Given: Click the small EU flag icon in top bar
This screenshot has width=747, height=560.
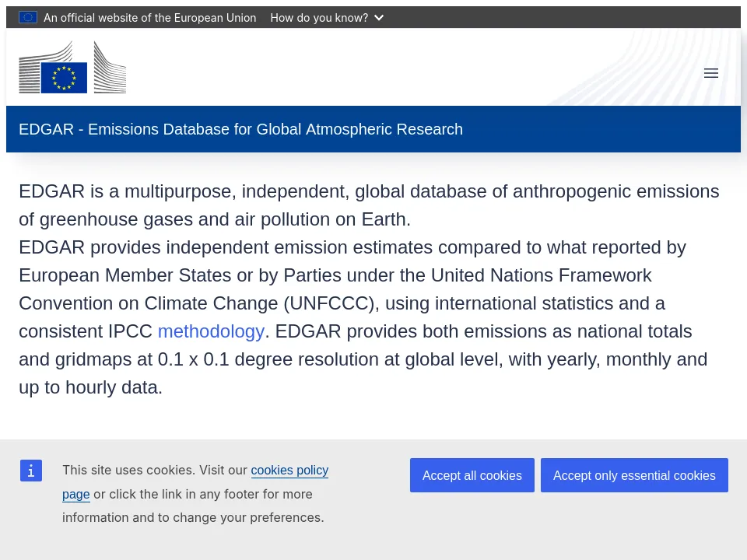Looking at the screenshot, I should coord(28,18).
